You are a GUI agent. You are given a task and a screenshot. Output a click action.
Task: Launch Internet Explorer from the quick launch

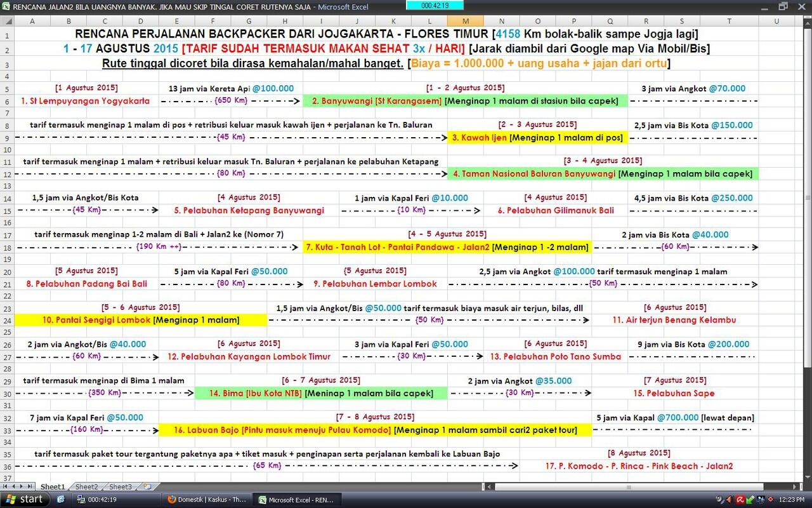tap(60, 500)
